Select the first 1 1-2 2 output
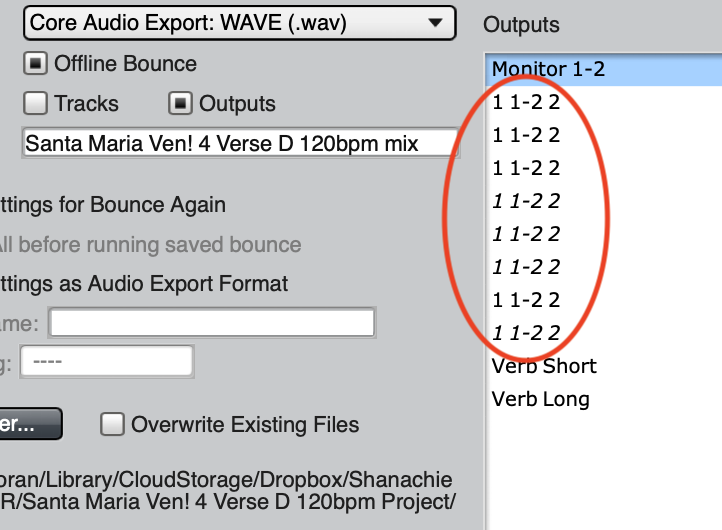Screen dimensions: 722x530 (x=526, y=102)
